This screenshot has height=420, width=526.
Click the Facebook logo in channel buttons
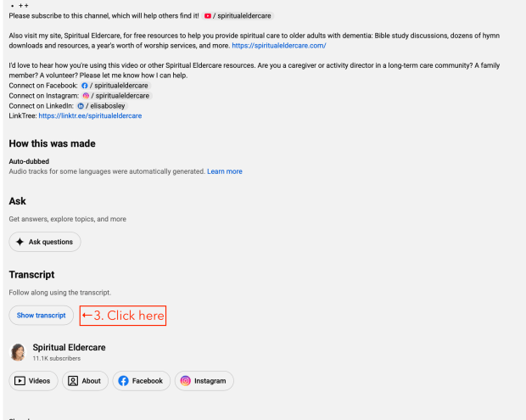click(x=123, y=381)
